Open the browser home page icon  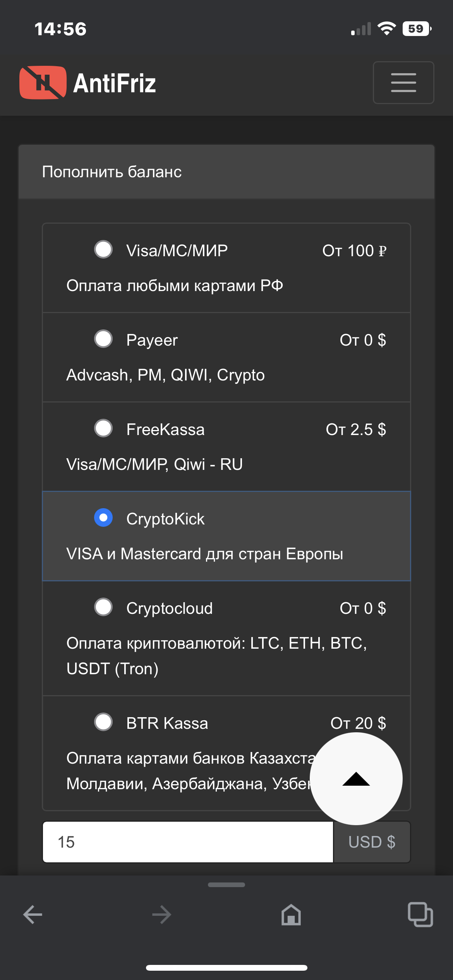pos(291,915)
